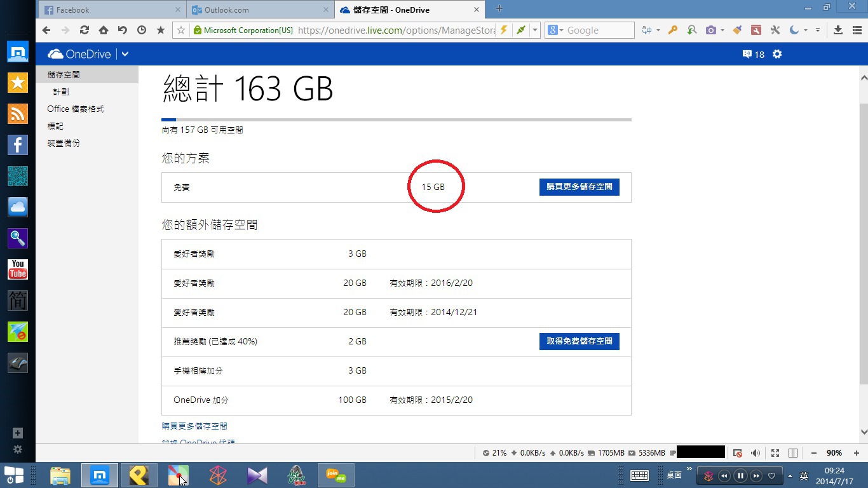Open sidebar favorites star panel

18,83
